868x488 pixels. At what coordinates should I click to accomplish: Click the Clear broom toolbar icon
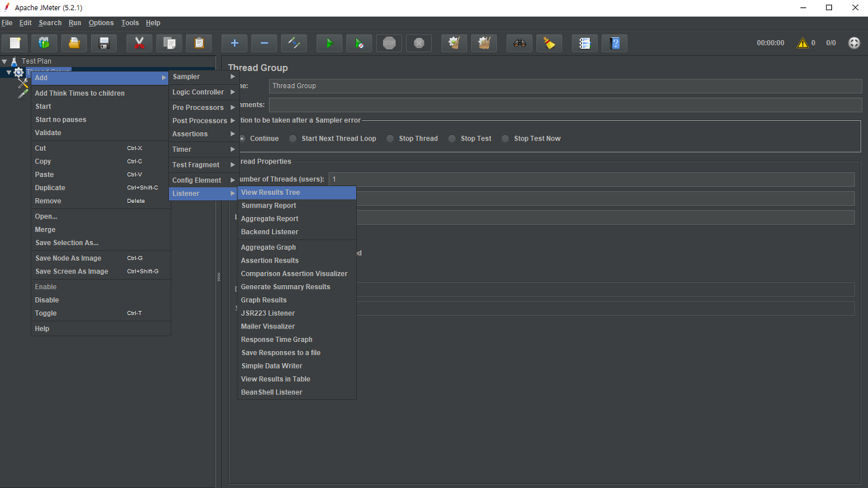pyautogui.click(x=454, y=43)
